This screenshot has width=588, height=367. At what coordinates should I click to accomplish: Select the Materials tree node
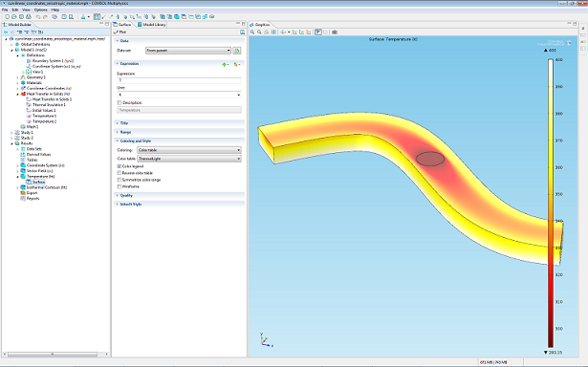(x=33, y=83)
